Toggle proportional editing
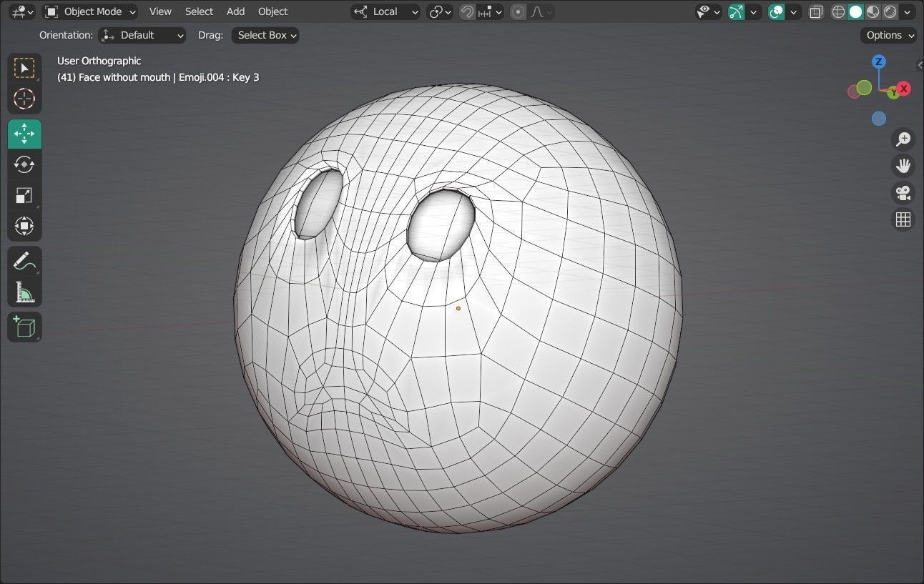Image resolution: width=924 pixels, height=584 pixels. tap(518, 11)
